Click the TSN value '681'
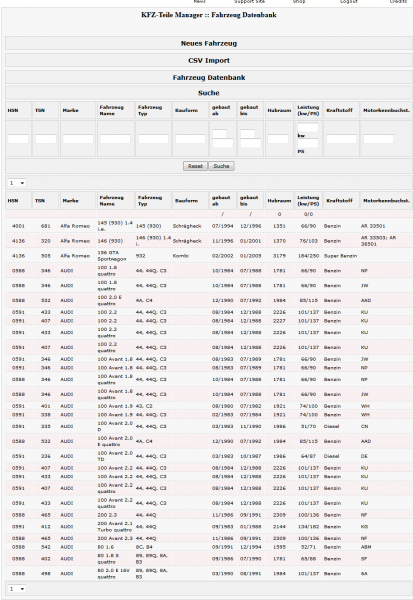Screen dimensions: 413x600 click(x=46, y=226)
